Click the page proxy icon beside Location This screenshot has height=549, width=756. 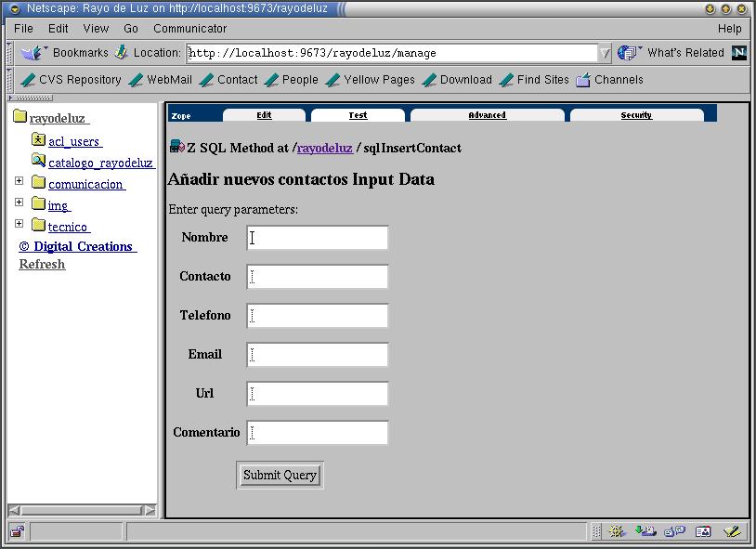coord(122,52)
